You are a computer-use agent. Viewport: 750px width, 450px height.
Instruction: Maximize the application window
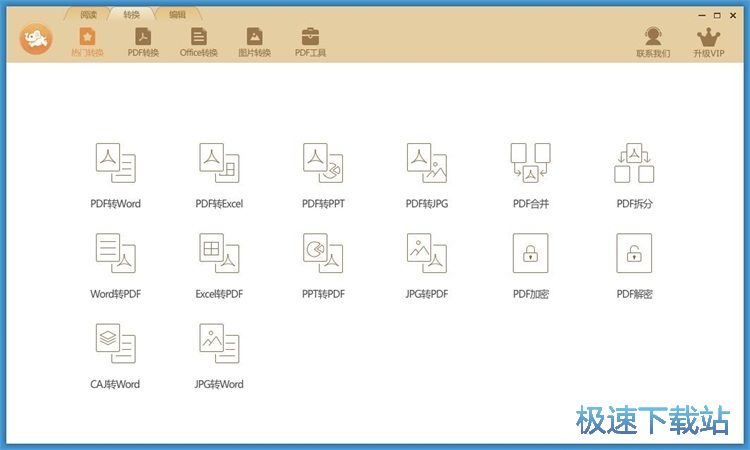(717, 15)
